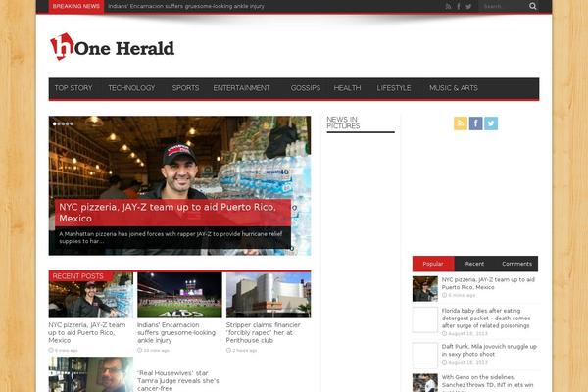Open the Sports menu
Screen dimensions: 588x392
click(x=185, y=88)
